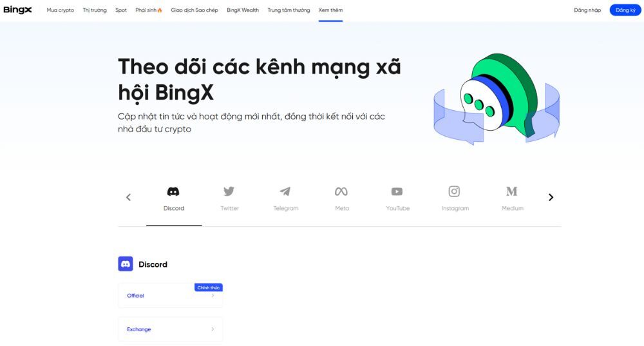
Task: Open the Medium M icon tab
Action: [511, 191]
